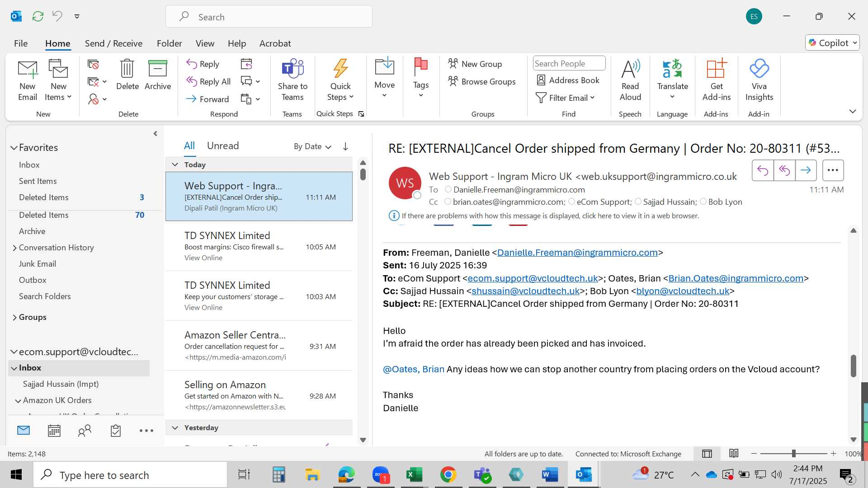Click Share to Teams
868x488 pixels.
292,80
